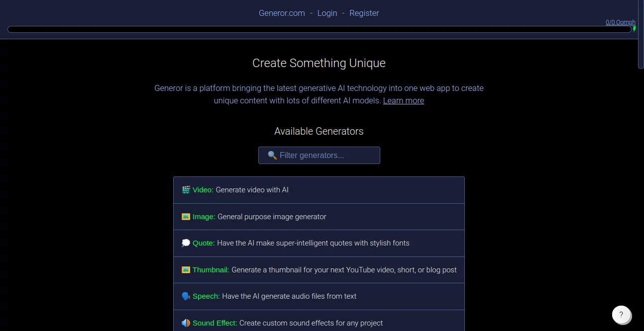Click the Oomph progress bar
Image resolution: width=644 pixels, height=331 pixels.
click(319, 29)
